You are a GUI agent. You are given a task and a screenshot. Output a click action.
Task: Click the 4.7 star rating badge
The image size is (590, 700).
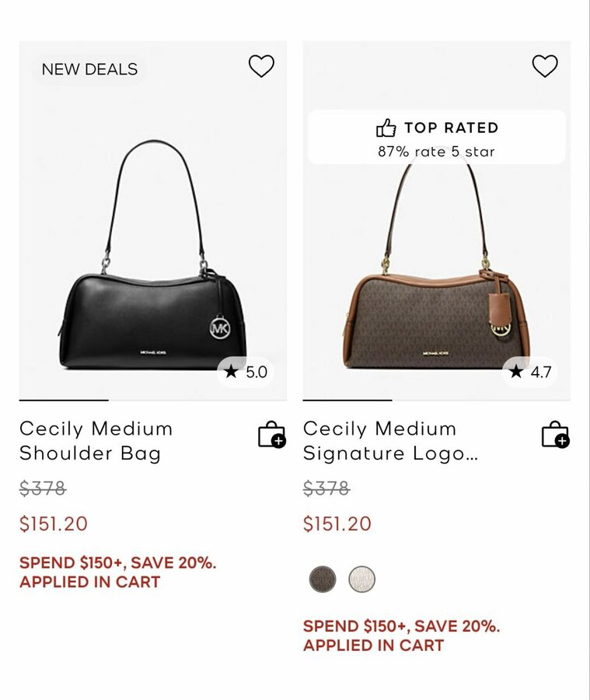pos(530,372)
